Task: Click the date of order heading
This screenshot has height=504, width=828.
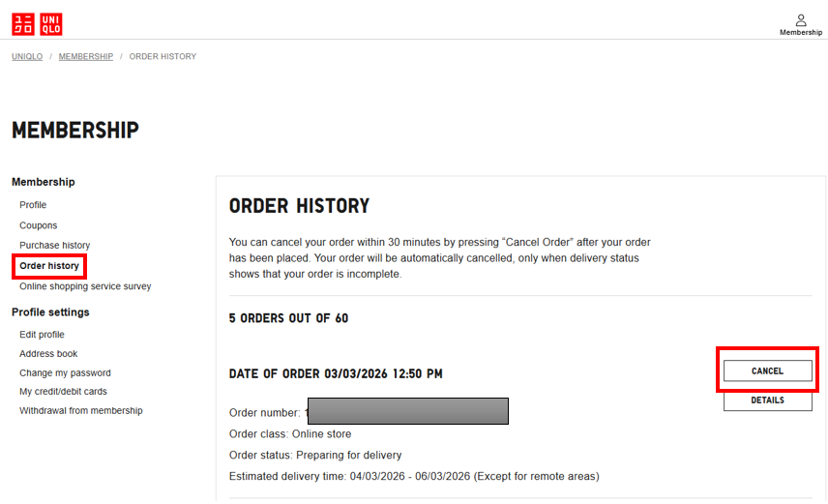Action: [336, 373]
